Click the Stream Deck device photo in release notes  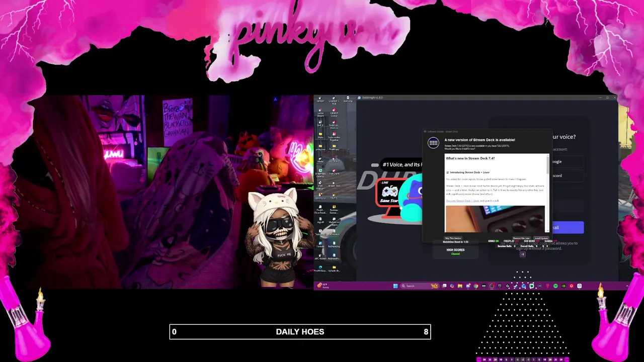(495, 219)
